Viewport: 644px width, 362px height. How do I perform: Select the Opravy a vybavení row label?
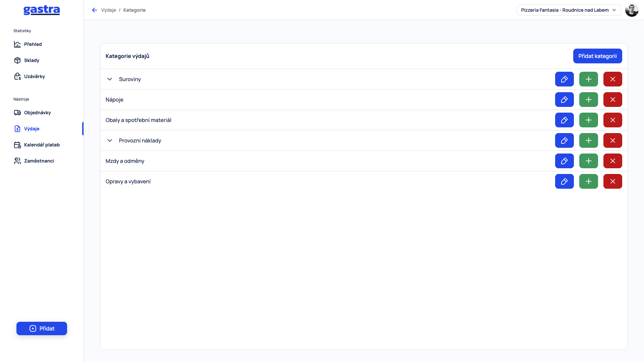[128, 181]
